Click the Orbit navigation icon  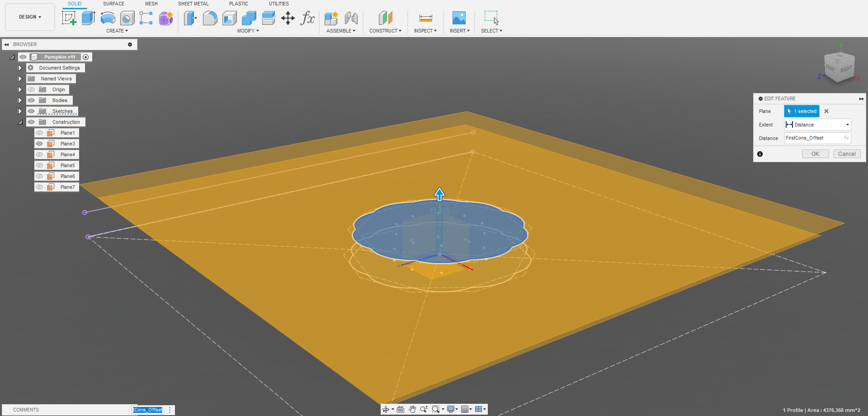click(386, 409)
